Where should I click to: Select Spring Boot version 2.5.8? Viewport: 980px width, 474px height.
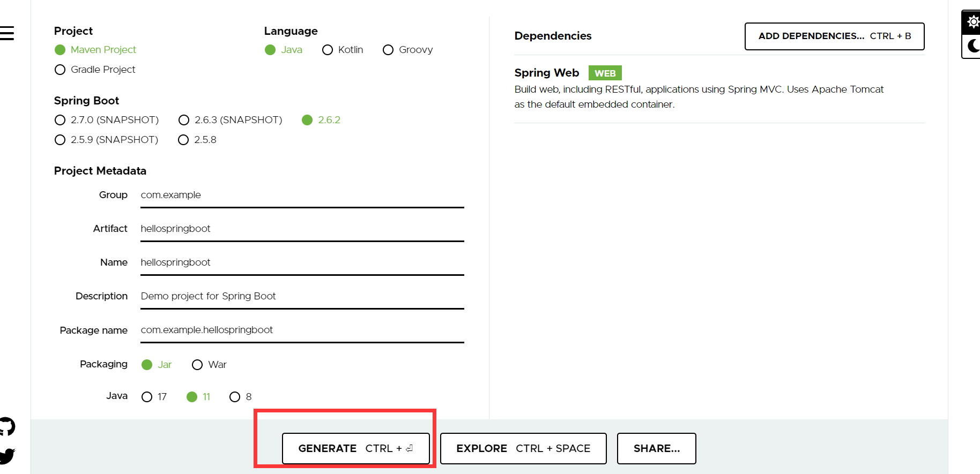pos(197,140)
